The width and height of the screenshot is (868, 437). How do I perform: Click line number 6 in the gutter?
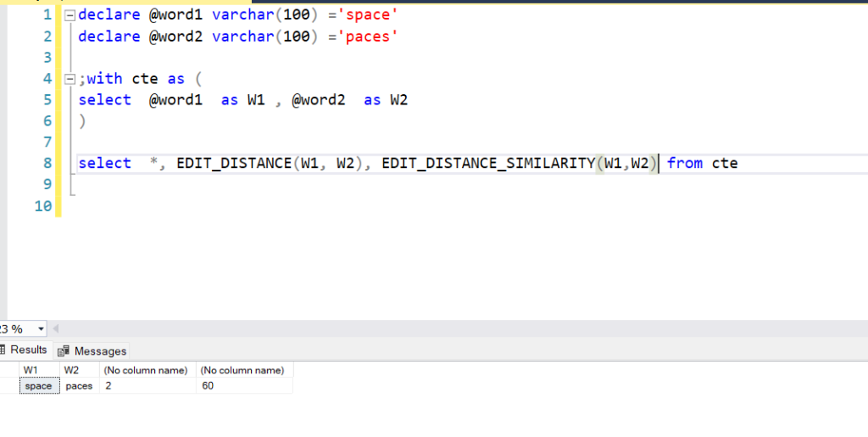click(47, 120)
